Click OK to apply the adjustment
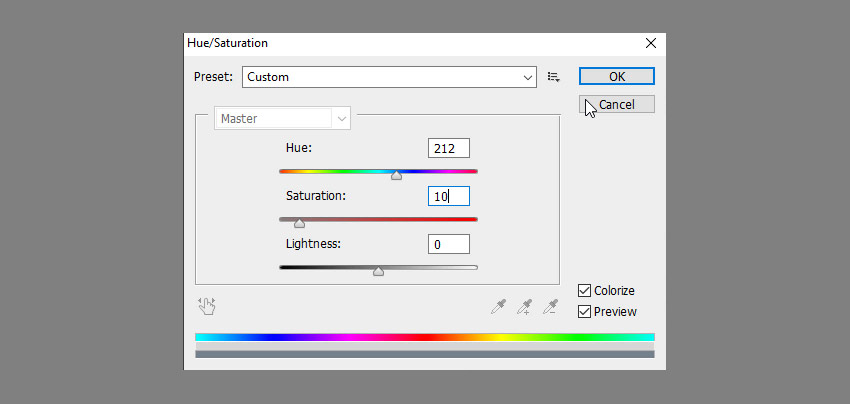The image size is (850, 404). (617, 76)
